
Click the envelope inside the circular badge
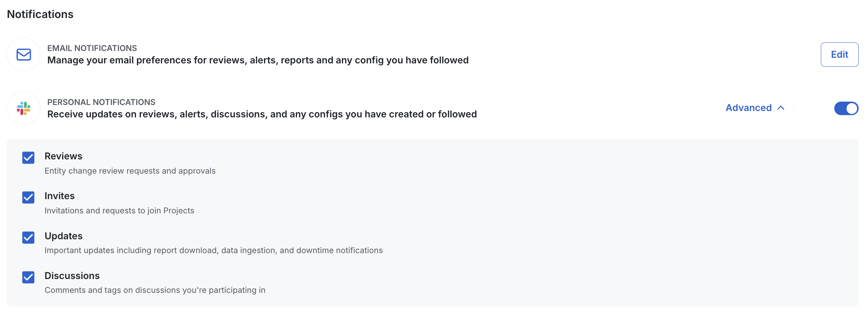click(x=23, y=54)
